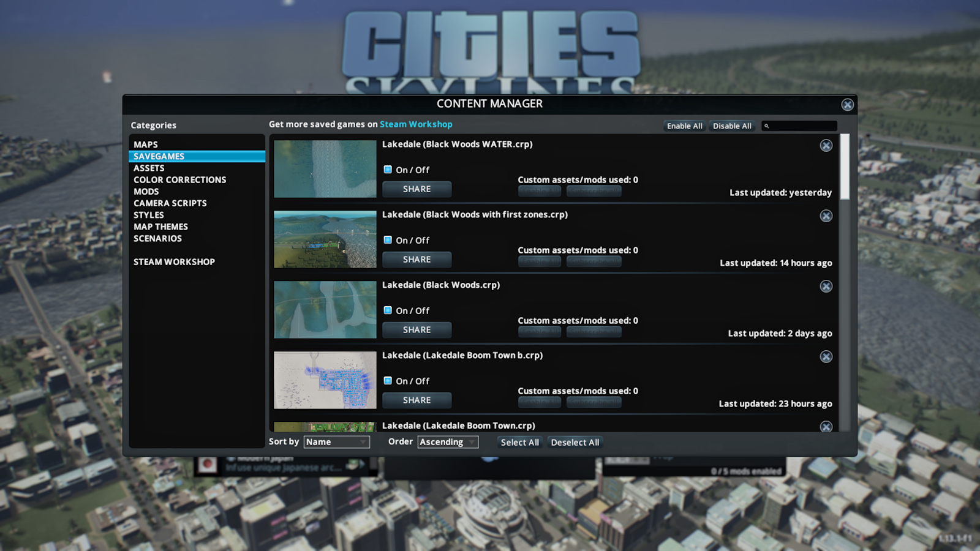This screenshot has width=980, height=551.
Task: Share the Lakedale Boom Town b.crp savegame
Action: point(417,400)
